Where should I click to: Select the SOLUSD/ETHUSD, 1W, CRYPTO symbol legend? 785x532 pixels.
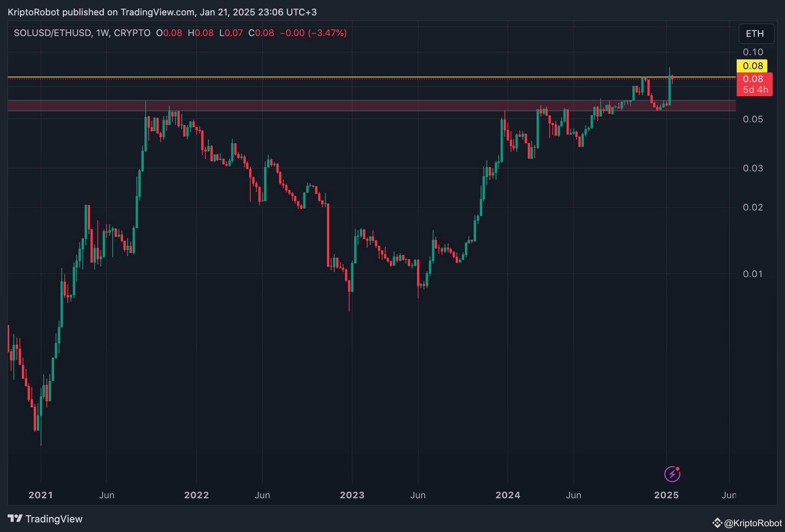82,33
